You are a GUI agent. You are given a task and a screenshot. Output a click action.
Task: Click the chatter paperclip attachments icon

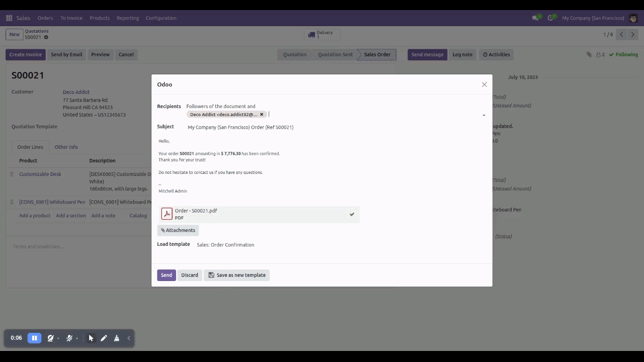pos(589,55)
